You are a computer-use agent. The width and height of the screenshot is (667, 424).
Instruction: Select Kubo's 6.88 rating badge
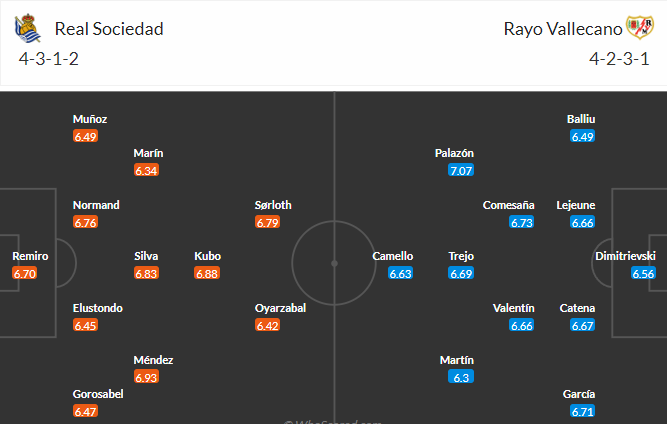pos(207,273)
